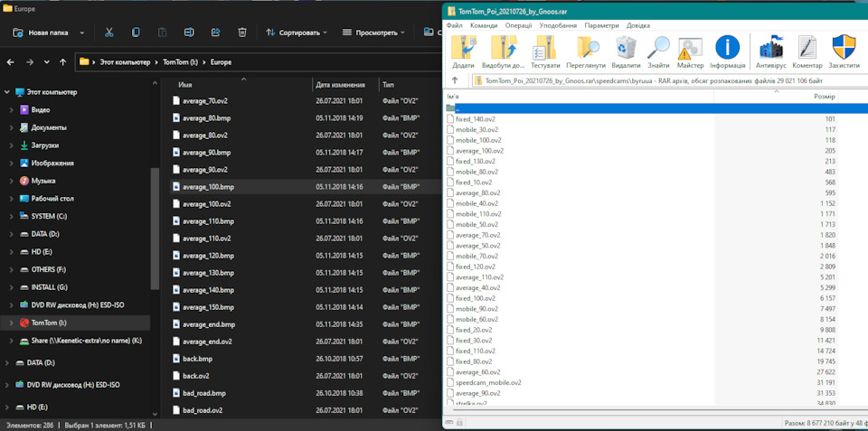Open the Новая папка dropdown
The height and width of the screenshot is (431, 868).
coord(82,33)
